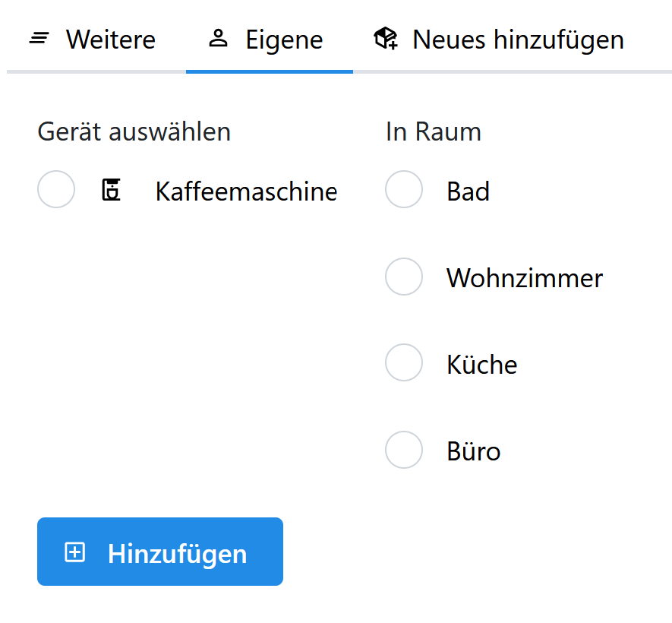This screenshot has height=623, width=672.
Task: Click the Bad room label text
Action: (468, 191)
